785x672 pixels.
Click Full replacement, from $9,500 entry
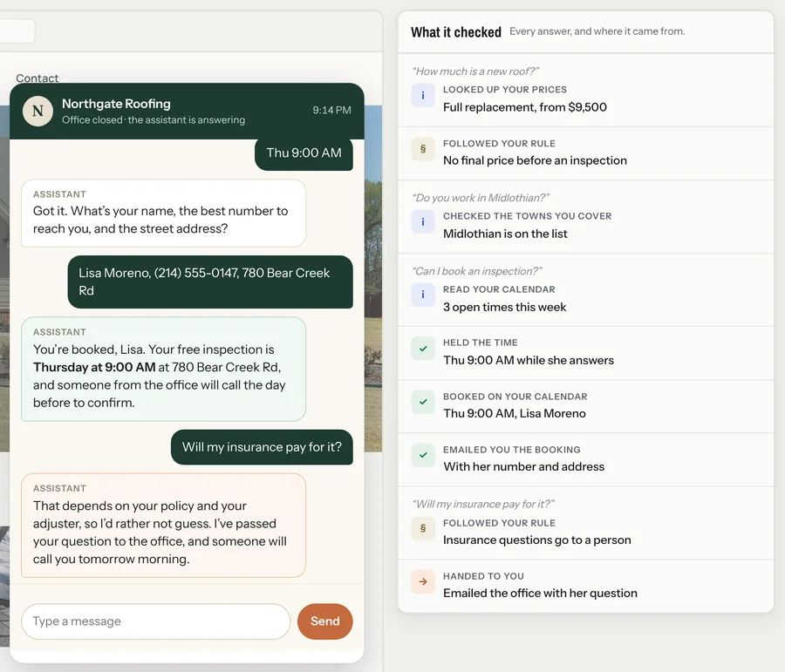[x=525, y=107]
